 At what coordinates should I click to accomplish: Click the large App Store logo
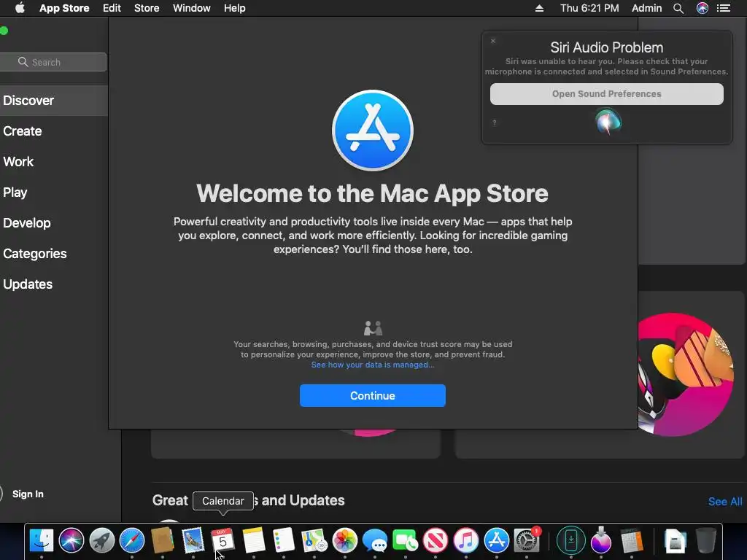point(373,130)
